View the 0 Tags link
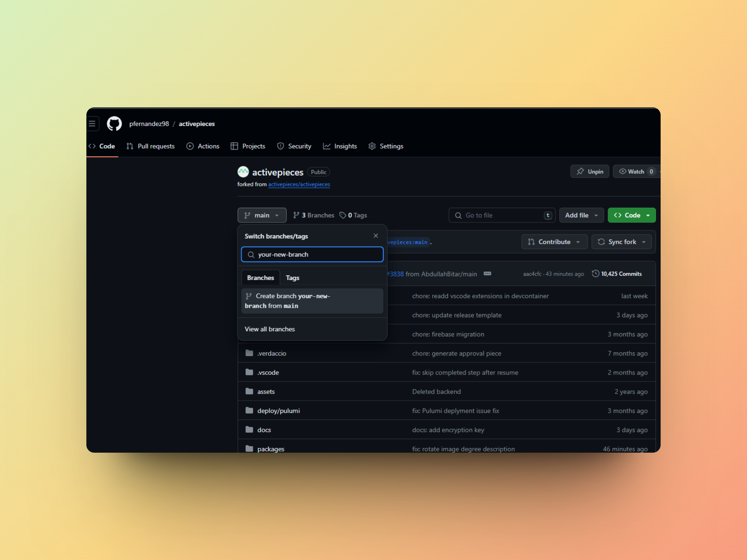 (x=353, y=215)
